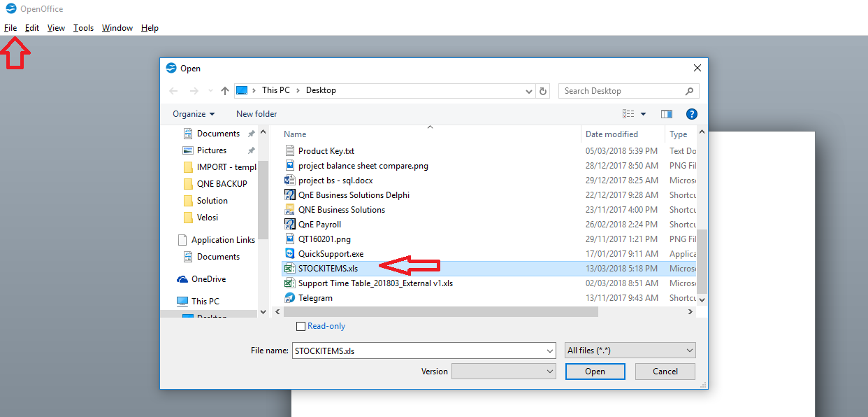Select project balance sheet compare.png icon

(x=290, y=166)
